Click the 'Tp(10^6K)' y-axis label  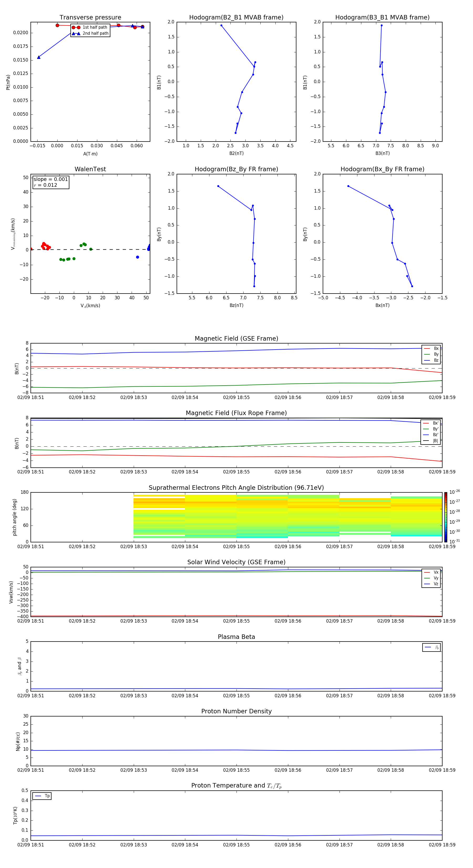(15, 815)
